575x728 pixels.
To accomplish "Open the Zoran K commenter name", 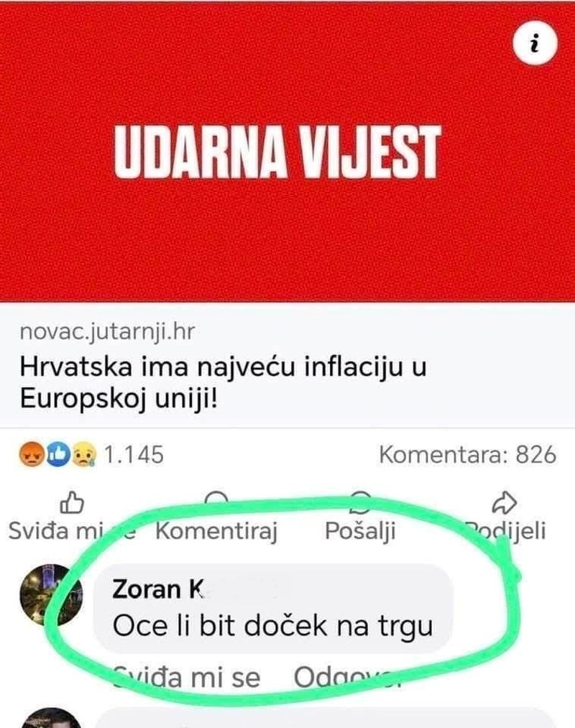I will [x=158, y=589].
